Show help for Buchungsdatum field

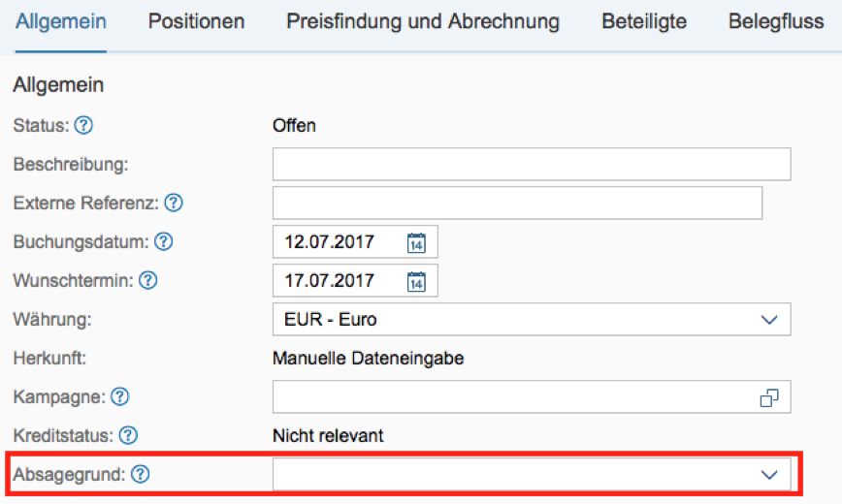pyautogui.click(x=165, y=241)
